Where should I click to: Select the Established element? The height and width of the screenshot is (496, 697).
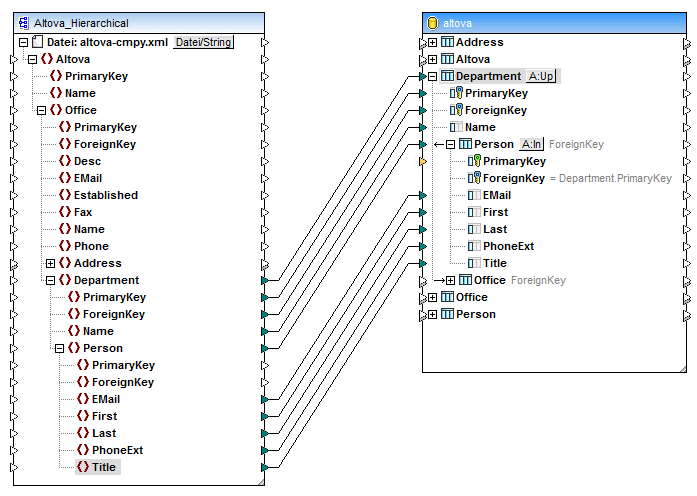click(106, 195)
